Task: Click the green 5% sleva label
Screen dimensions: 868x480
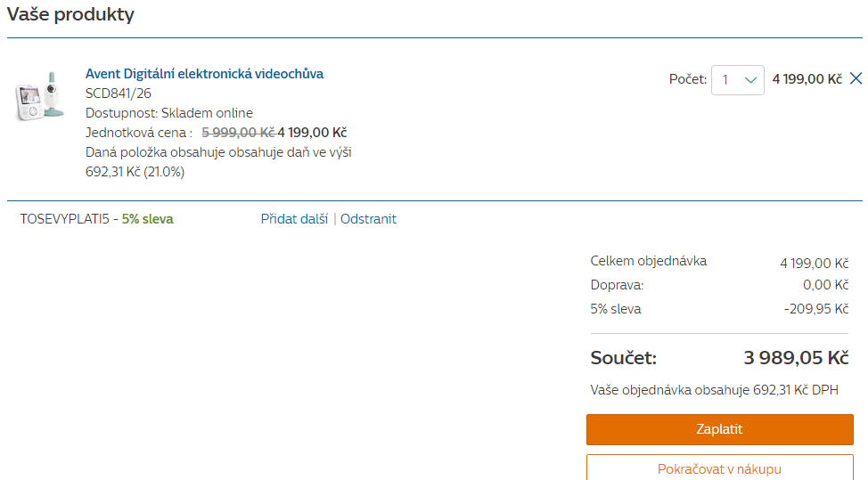Action: tap(148, 219)
